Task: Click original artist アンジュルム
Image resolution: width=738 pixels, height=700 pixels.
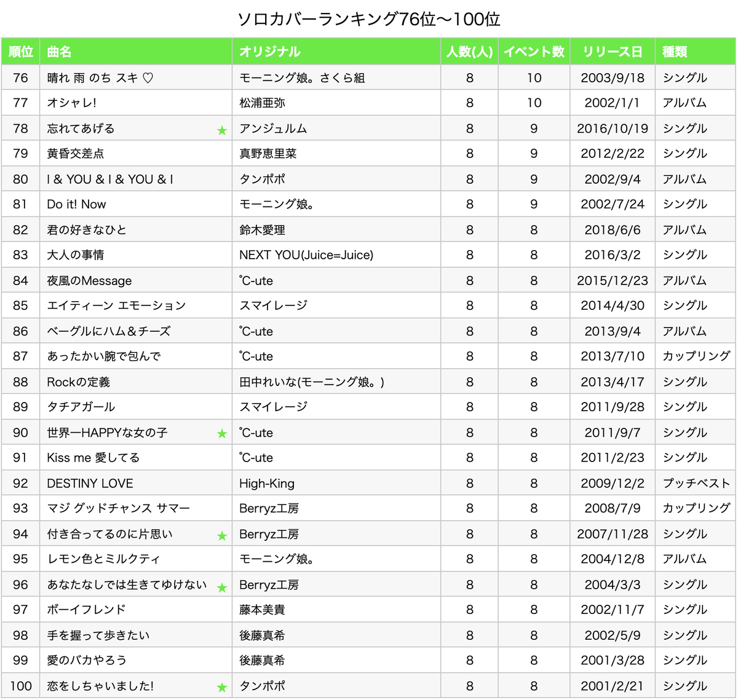Action: (x=273, y=128)
